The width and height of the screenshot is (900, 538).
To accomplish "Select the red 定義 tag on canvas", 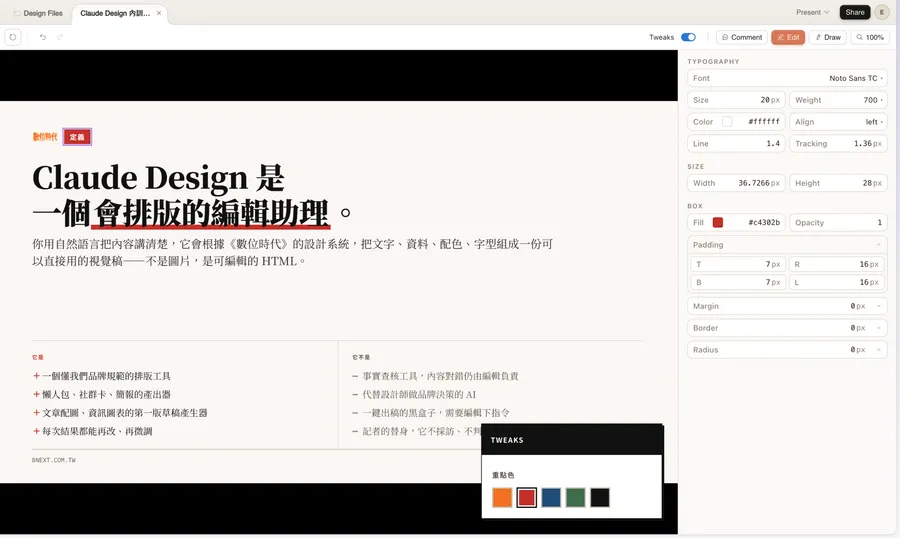I will click(77, 137).
